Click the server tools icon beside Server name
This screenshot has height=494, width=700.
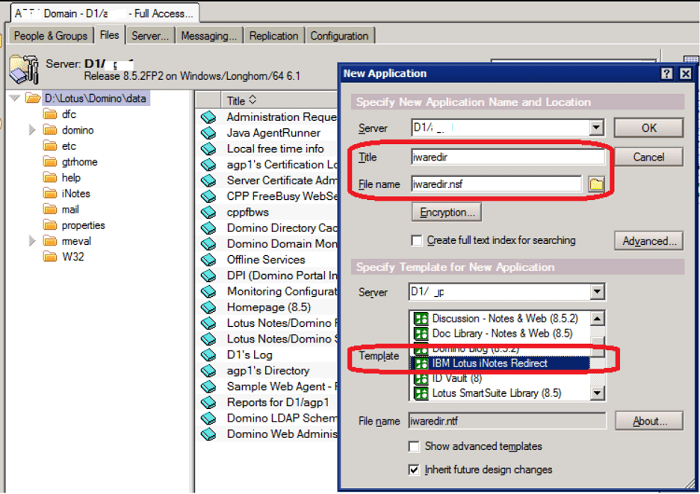[x=24, y=70]
